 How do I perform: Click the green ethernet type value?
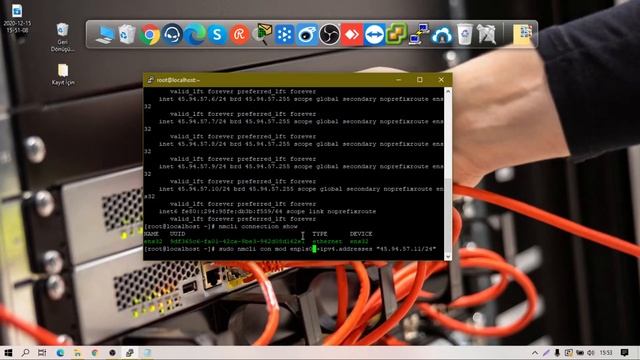327,241
